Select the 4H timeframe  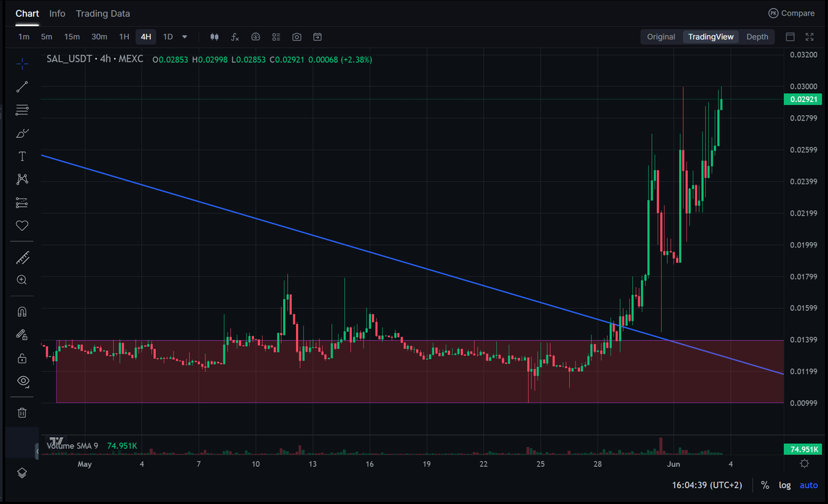pyautogui.click(x=146, y=37)
